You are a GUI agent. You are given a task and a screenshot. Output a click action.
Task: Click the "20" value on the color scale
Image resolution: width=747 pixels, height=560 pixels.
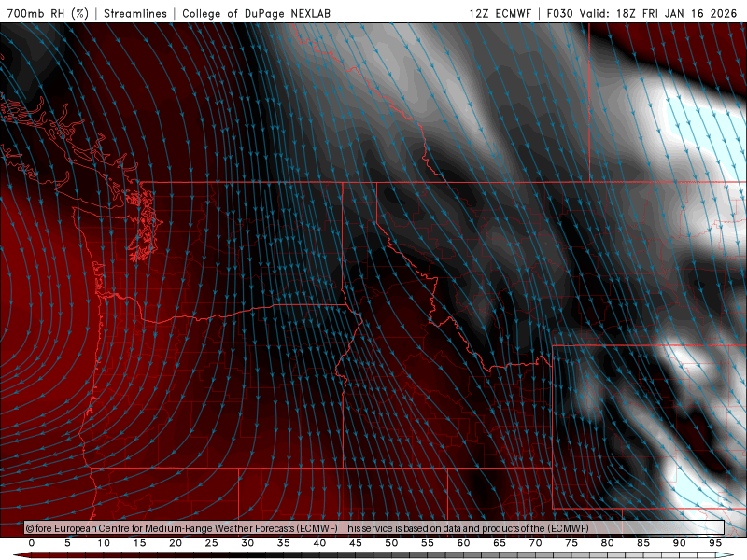click(x=176, y=543)
